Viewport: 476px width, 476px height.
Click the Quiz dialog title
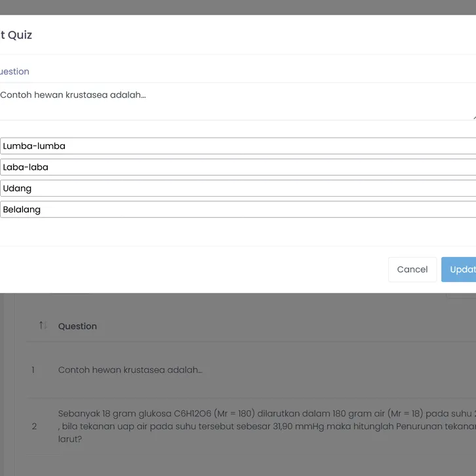[x=16, y=35]
